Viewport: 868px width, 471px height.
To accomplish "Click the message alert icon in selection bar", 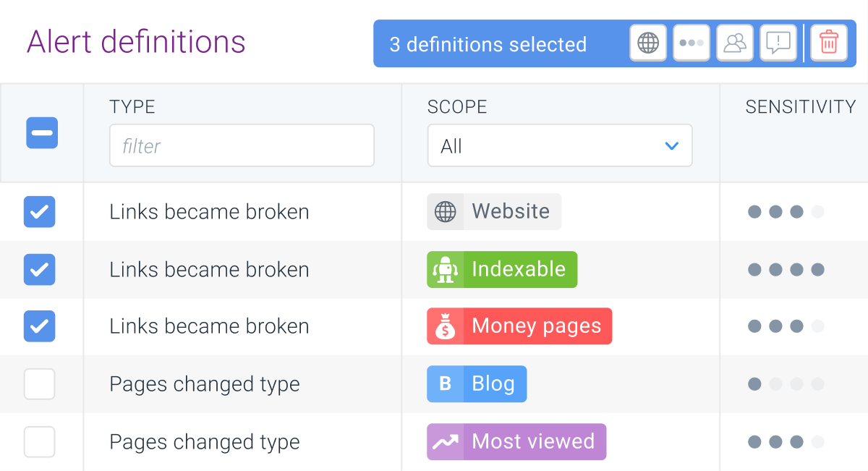I will coord(778,43).
